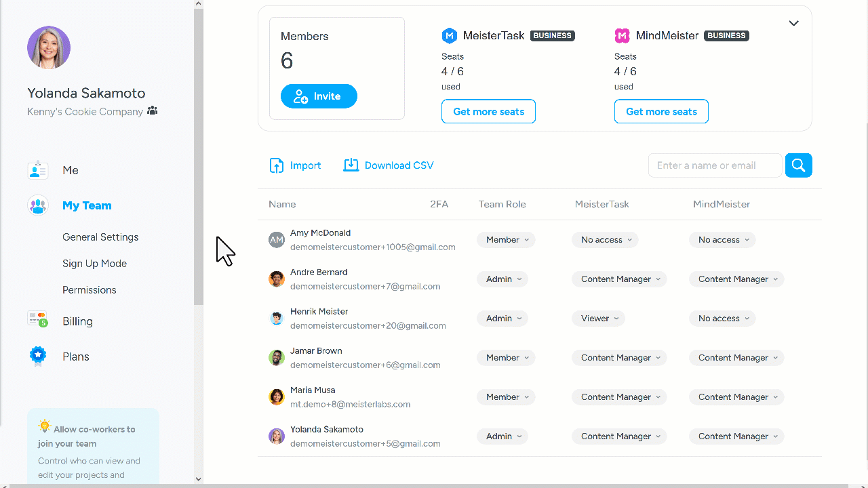Open Amy McDonald's Team Role dropdown
Image resolution: width=868 pixels, height=488 pixels.
(x=506, y=239)
